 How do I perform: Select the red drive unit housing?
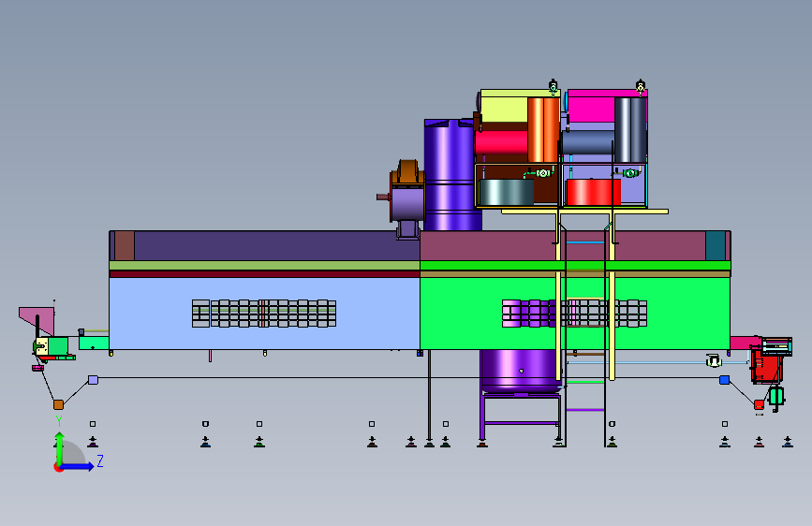[x=766, y=366]
